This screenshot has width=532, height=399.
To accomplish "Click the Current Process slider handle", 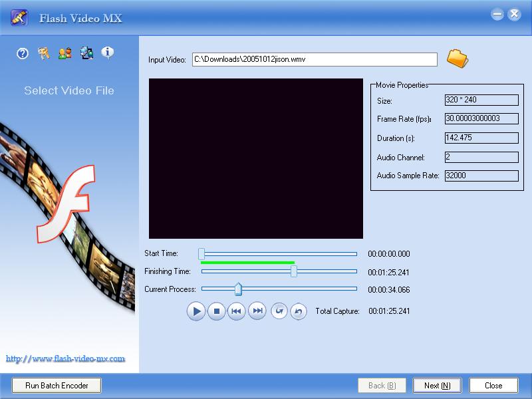I will click(x=238, y=289).
